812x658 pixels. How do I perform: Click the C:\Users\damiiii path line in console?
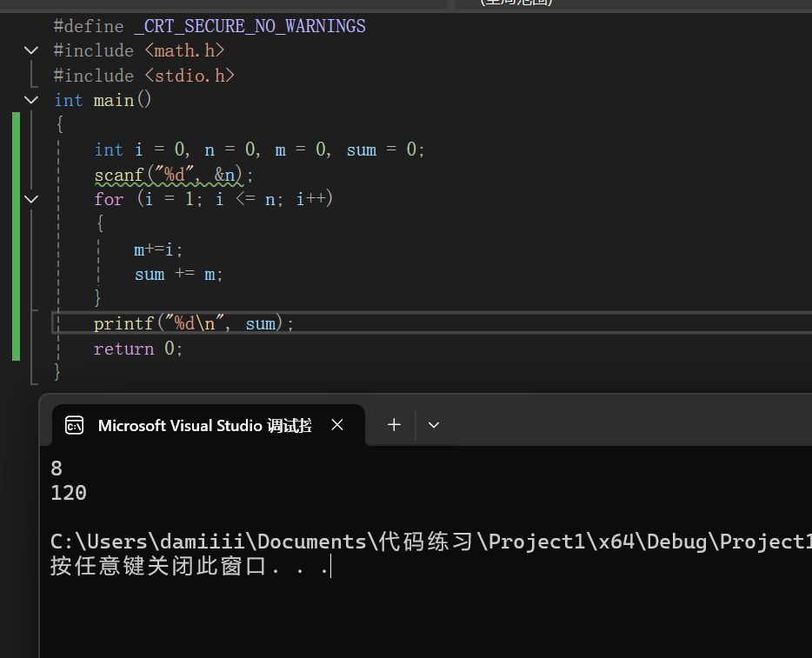(431, 542)
